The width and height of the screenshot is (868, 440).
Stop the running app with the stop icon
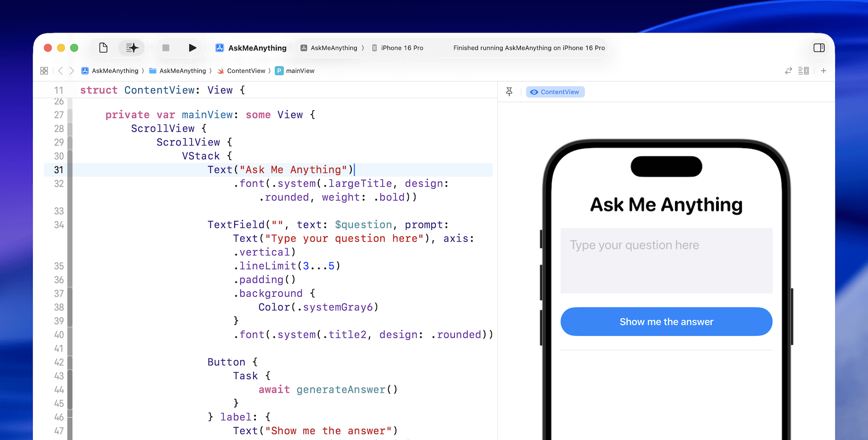pyautogui.click(x=165, y=47)
